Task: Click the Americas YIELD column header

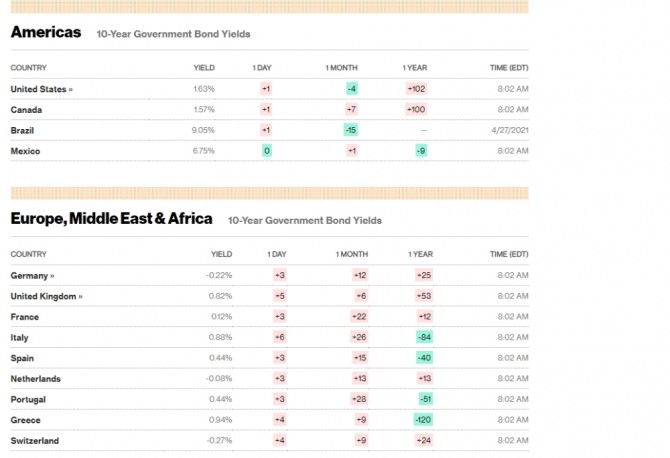Action: (204, 68)
